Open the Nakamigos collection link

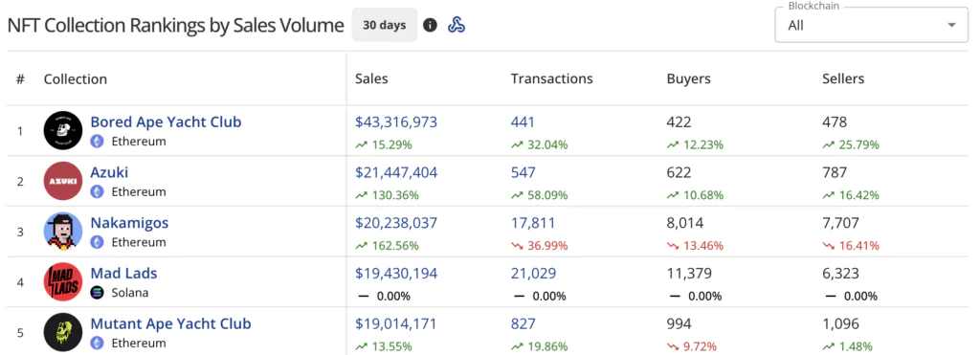click(x=129, y=223)
